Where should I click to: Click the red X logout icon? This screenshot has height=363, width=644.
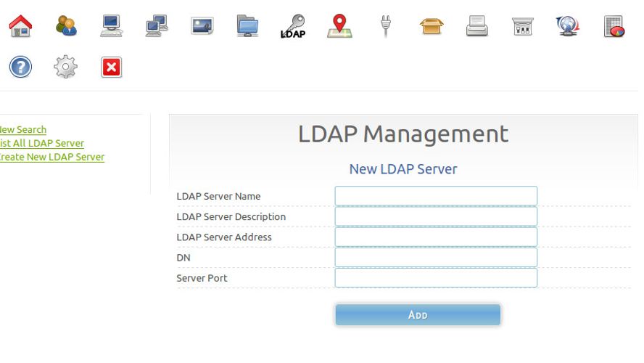click(111, 68)
